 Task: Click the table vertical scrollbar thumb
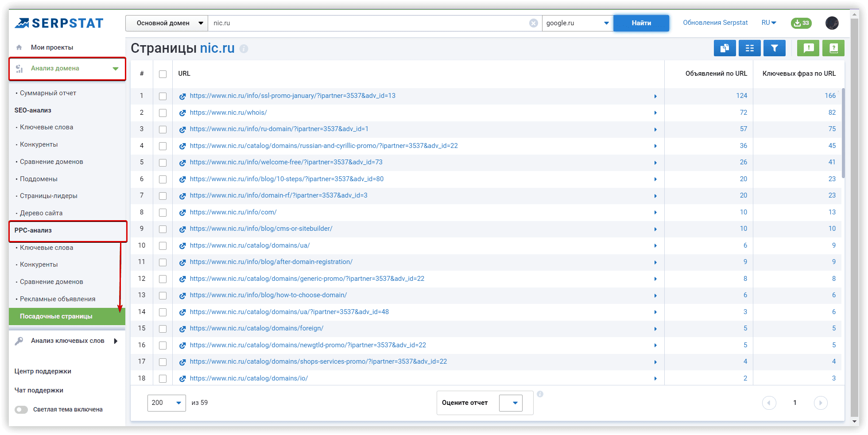[x=843, y=133]
